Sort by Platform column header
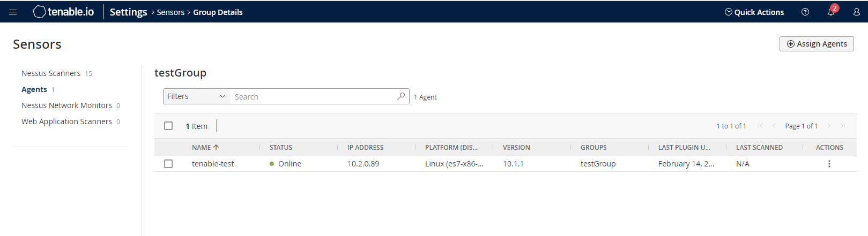Screen dimensions: 868x236 (451, 147)
